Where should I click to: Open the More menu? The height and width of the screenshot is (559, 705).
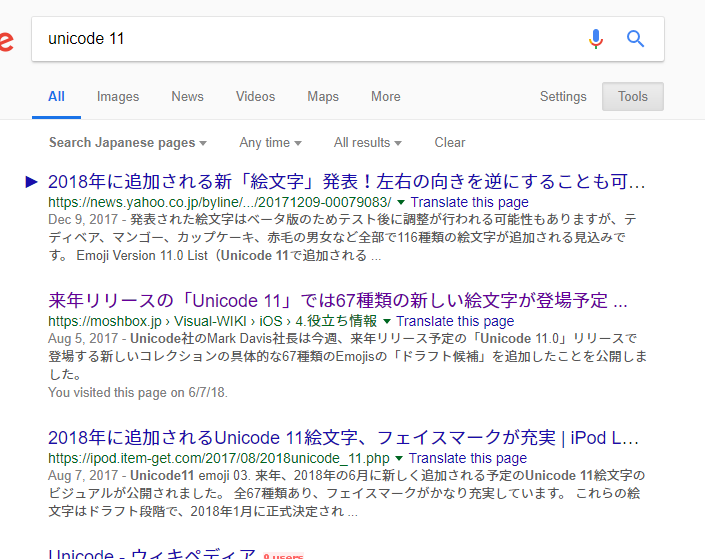pos(386,96)
